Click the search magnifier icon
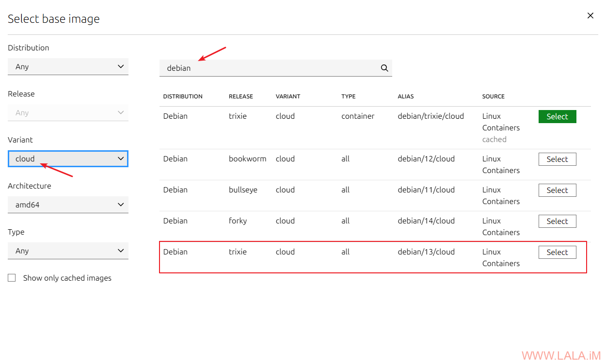The height and width of the screenshot is (364, 606). tap(384, 68)
